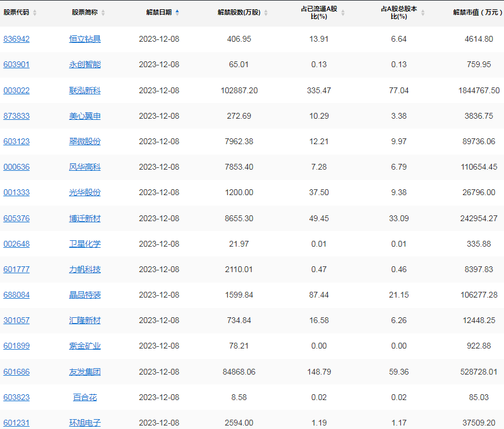The image size is (504, 429).
Task: Open stock code 688084
Action: point(16,295)
